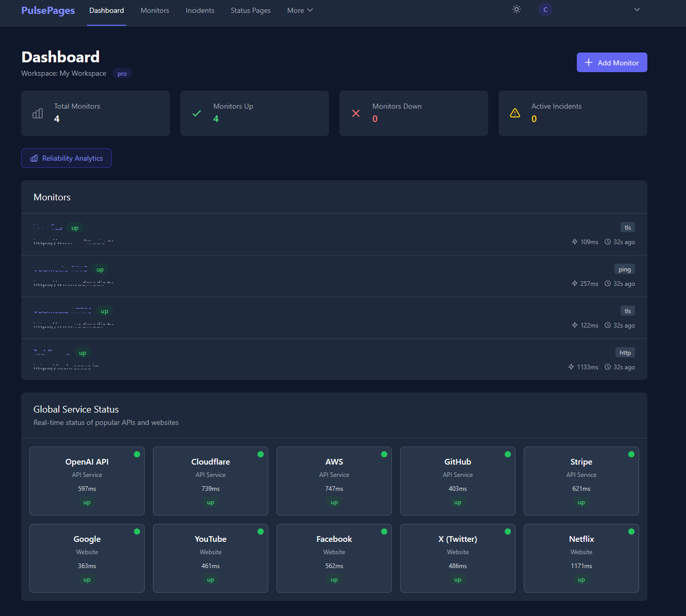The width and height of the screenshot is (686, 616).
Task: Click the clock icon in the 122ms monitor row
Action: pos(608,325)
